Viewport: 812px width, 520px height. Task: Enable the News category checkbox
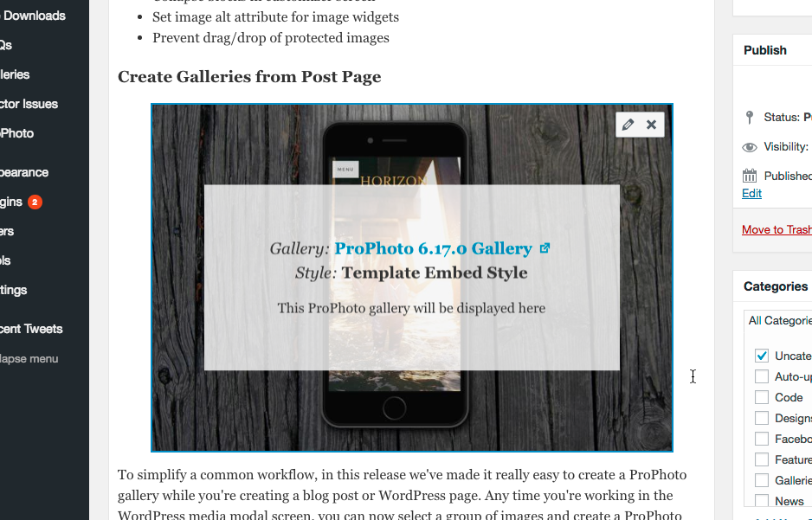pos(761,500)
